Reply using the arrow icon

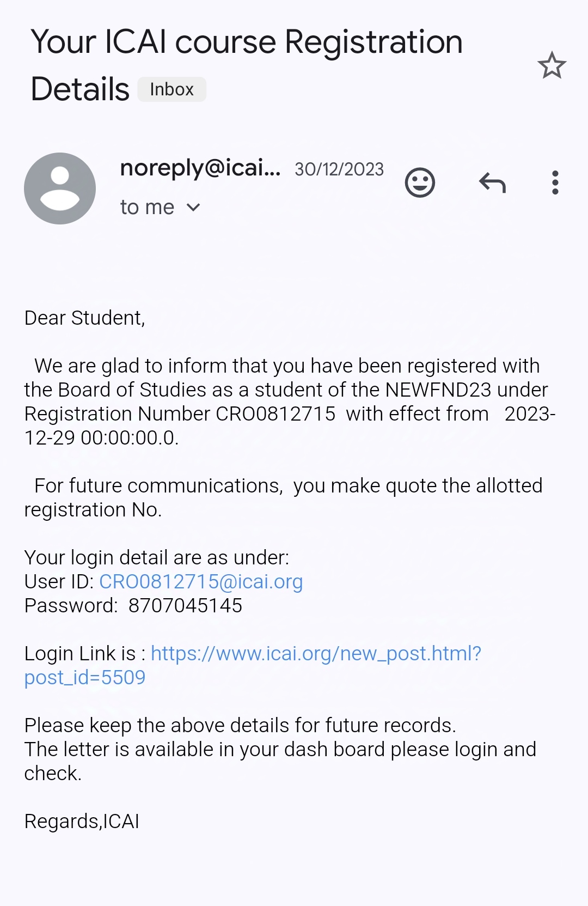[x=492, y=183]
